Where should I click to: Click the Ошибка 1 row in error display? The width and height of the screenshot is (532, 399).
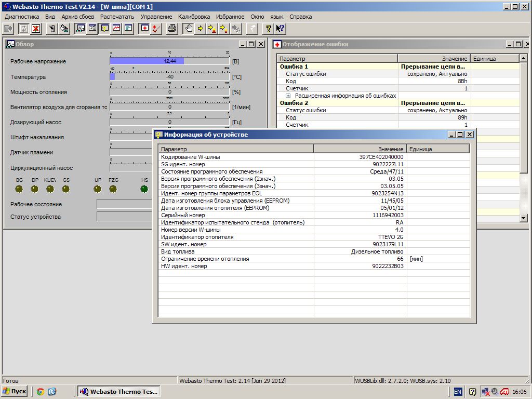[398, 66]
